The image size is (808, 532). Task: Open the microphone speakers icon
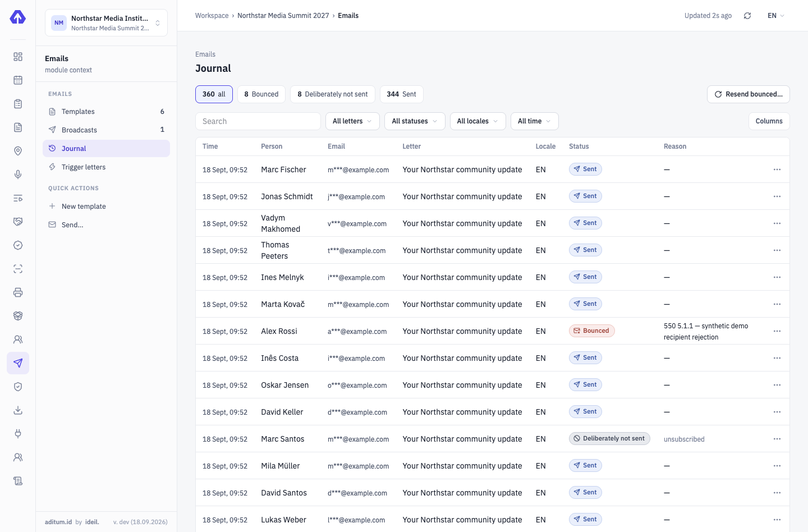click(18, 175)
